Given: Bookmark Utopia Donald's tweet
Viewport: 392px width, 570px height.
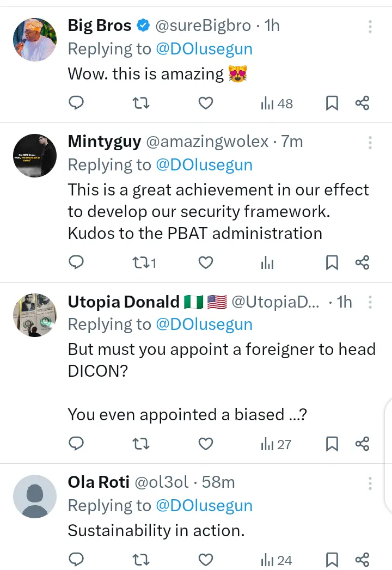Looking at the screenshot, I should click(332, 444).
